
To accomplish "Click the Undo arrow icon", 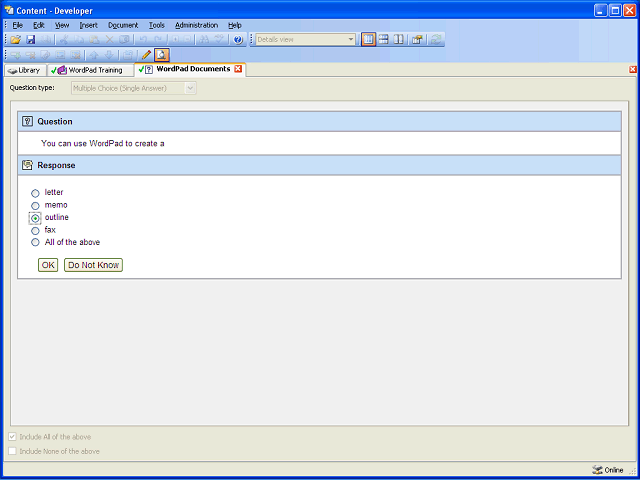I will pyautogui.click(x=143, y=40).
